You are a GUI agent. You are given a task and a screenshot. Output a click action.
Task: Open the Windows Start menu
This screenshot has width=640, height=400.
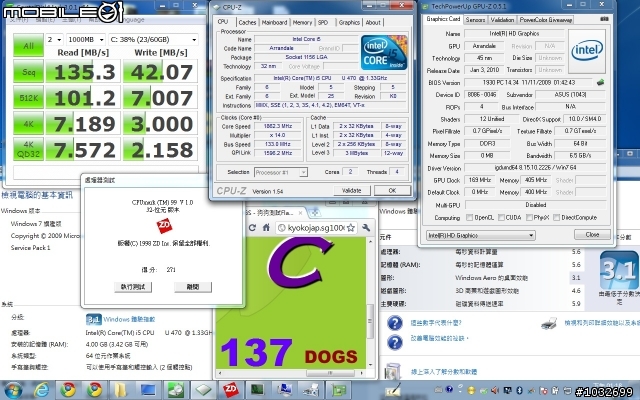coord(13,390)
